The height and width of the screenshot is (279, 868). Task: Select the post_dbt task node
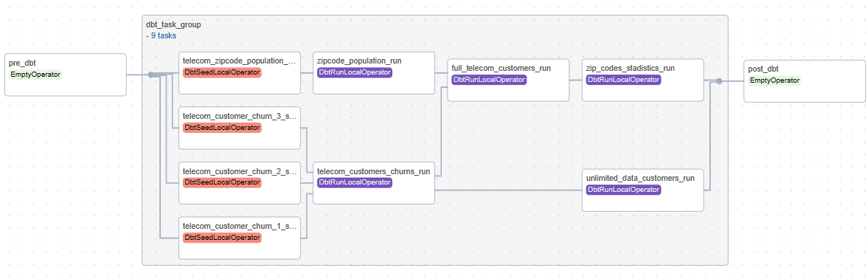[x=805, y=81]
